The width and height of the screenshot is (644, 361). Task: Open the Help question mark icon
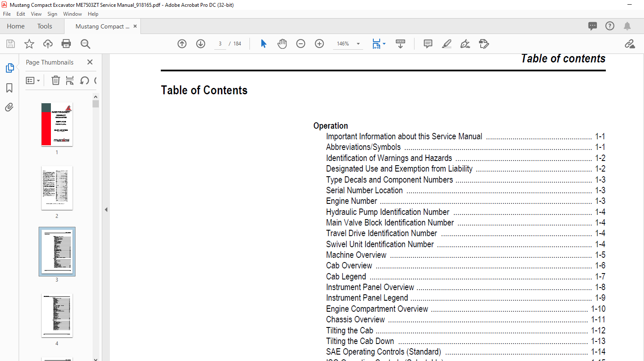pos(610,26)
